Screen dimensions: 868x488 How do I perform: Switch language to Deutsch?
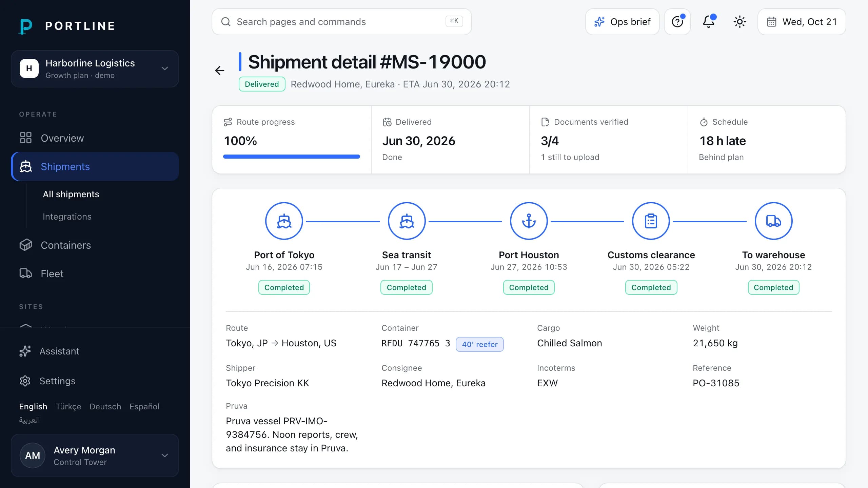pos(105,406)
